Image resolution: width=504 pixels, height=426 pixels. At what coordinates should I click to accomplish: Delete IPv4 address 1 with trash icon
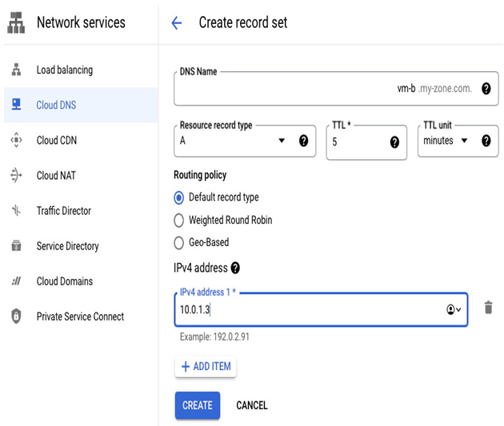pos(488,307)
